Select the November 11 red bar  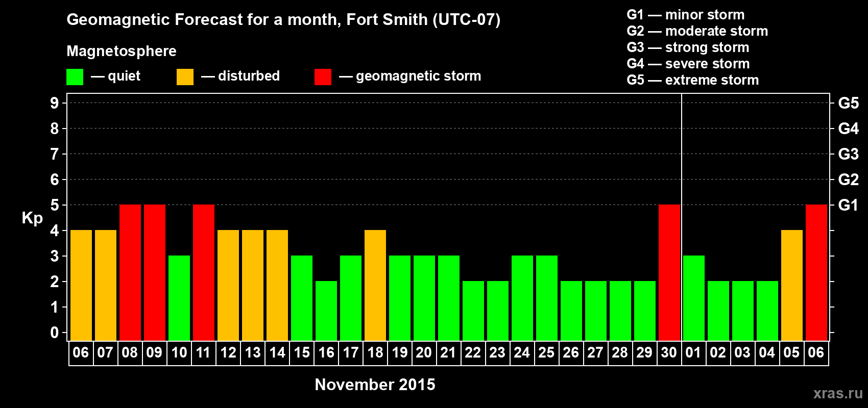pos(204,273)
